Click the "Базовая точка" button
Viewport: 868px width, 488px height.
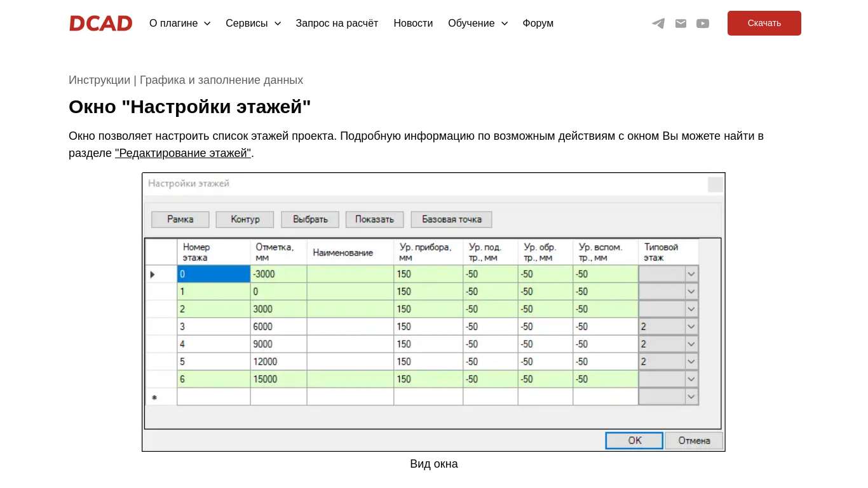click(x=452, y=219)
